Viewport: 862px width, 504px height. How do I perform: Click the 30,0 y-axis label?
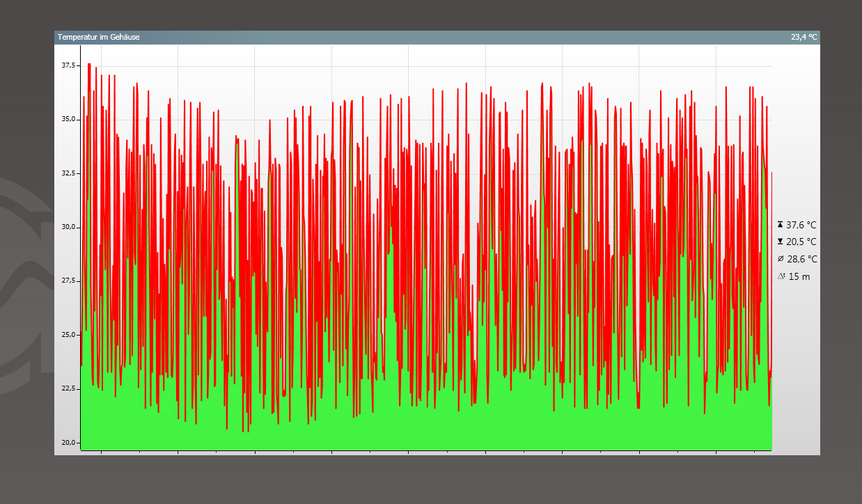click(68, 227)
